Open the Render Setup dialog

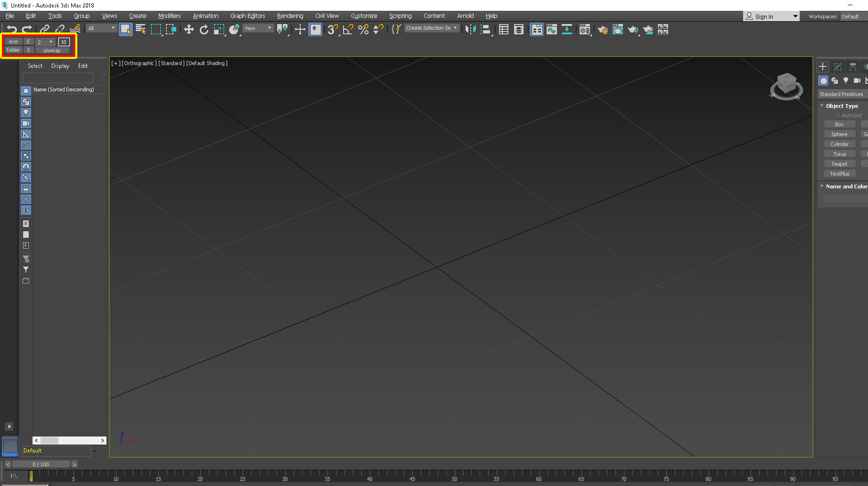[x=602, y=30]
